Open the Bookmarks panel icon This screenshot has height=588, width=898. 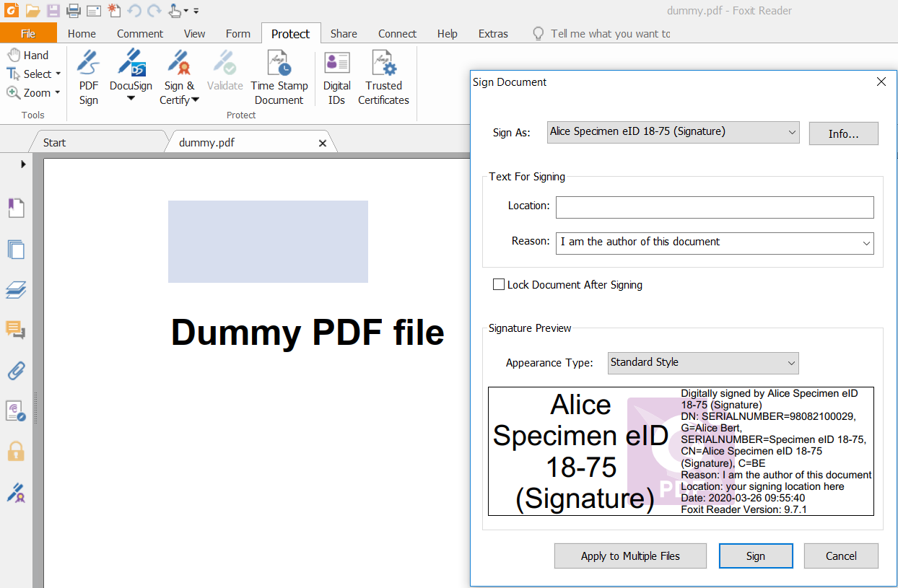coord(16,209)
